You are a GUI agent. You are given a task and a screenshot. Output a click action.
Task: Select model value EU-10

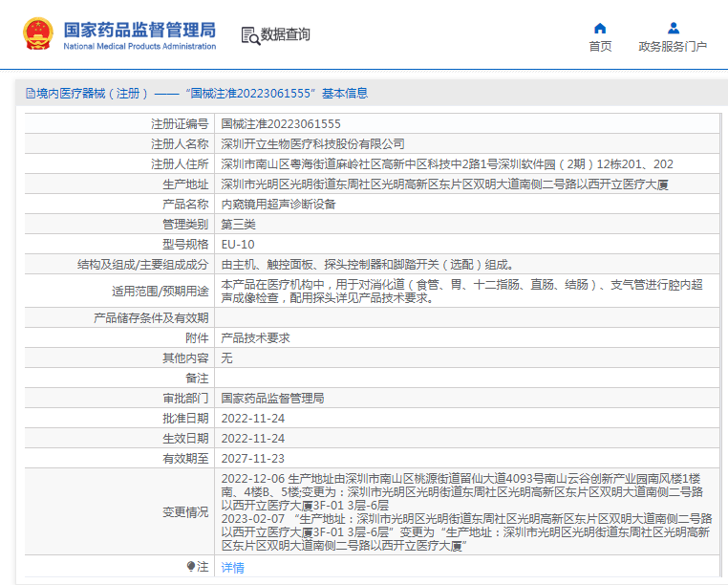(238, 245)
